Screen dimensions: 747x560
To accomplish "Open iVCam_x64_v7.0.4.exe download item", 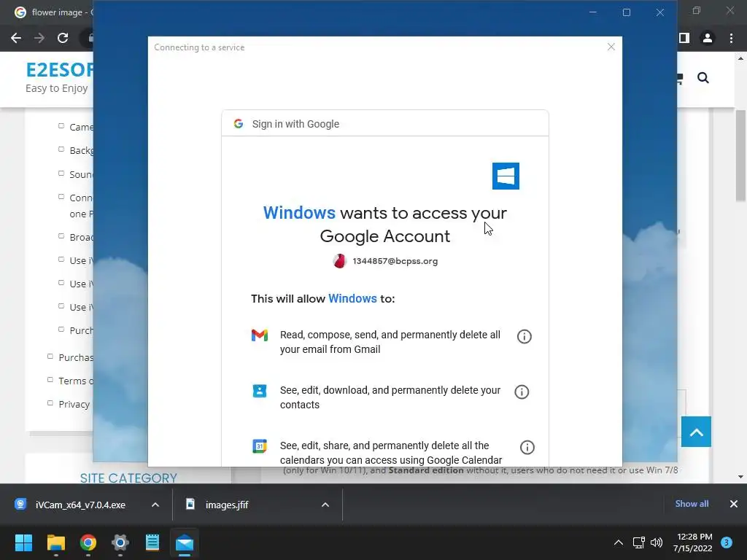I will (80, 505).
